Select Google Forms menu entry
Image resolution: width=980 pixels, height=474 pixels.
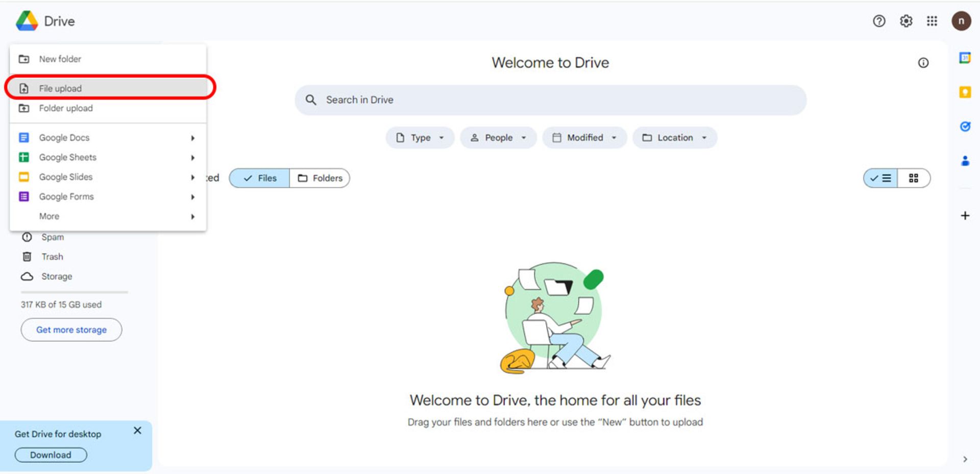coord(108,197)
